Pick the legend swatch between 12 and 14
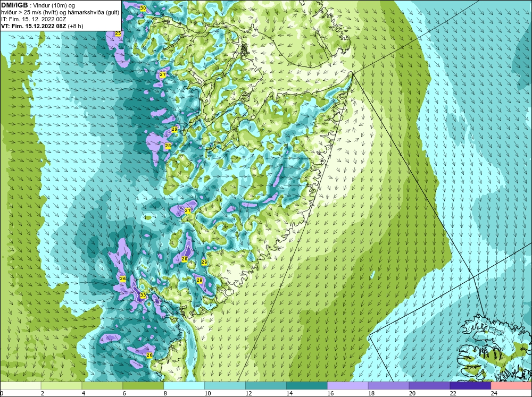Screen dimensions: 532x397 (266, 385)
